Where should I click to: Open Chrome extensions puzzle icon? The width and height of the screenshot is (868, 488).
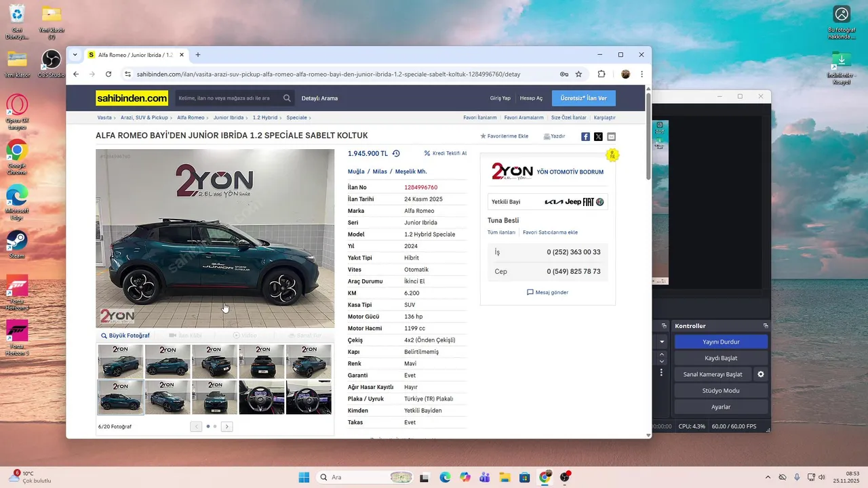(x=601, y=74)
